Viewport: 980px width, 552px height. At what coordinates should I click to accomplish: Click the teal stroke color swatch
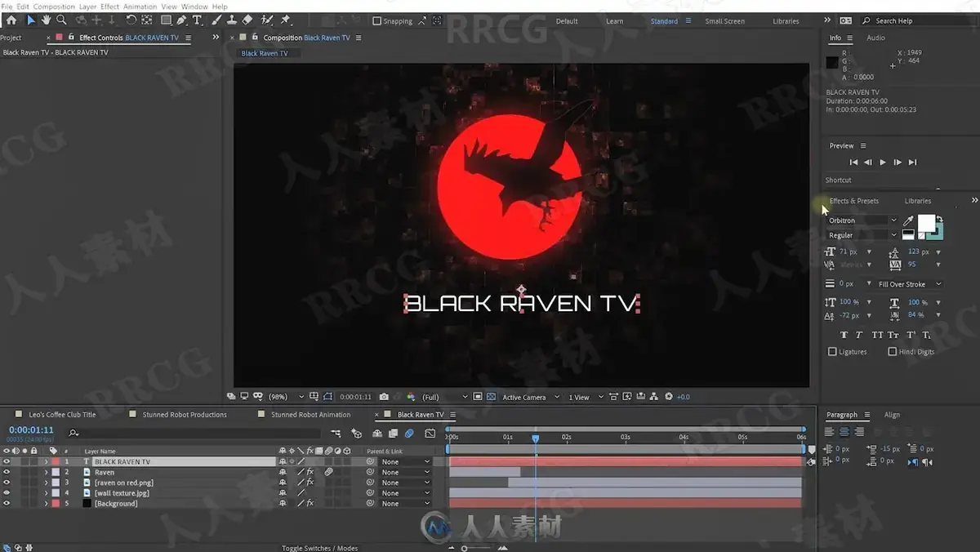click(938, 233)
